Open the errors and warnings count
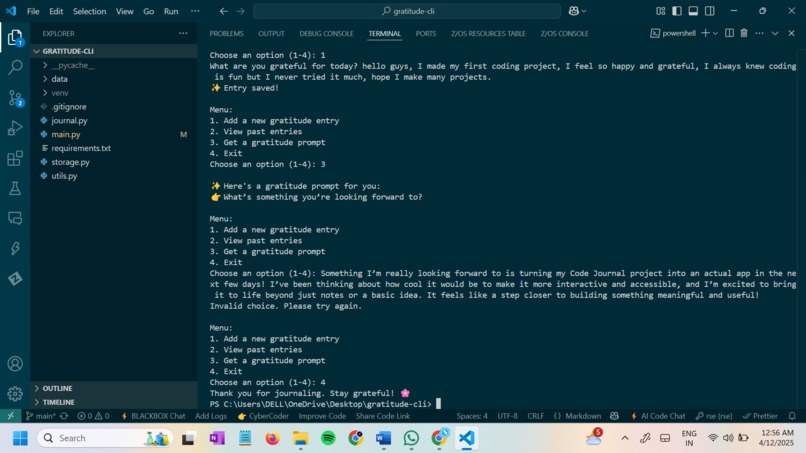This screenshot has height=453, width=806. point(93,416)
